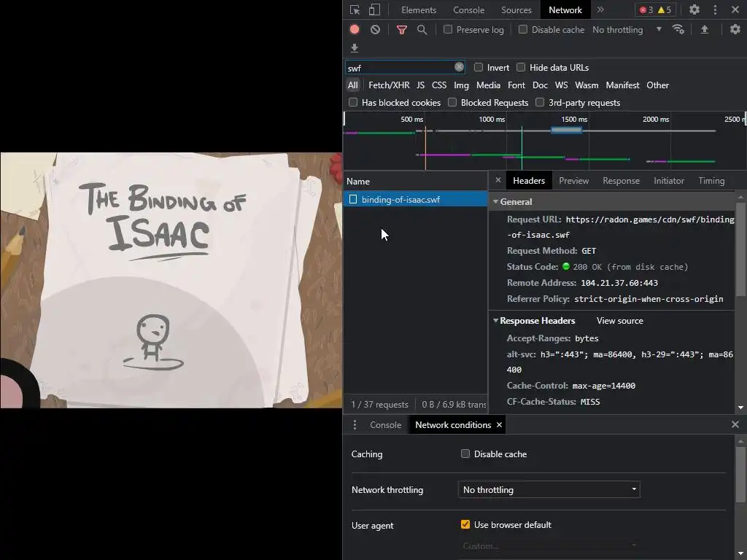Image resolution: width=747 pixels, height=560 pixels.
Task: Stop recording network log red button
Action: [x=355, y=29]
